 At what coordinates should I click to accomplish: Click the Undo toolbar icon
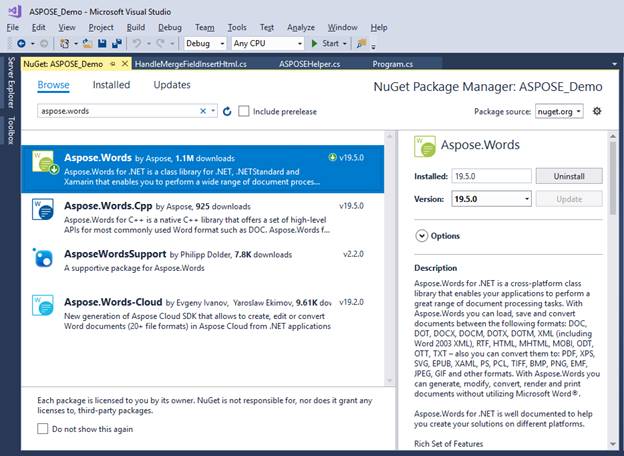tap(137, 43)
